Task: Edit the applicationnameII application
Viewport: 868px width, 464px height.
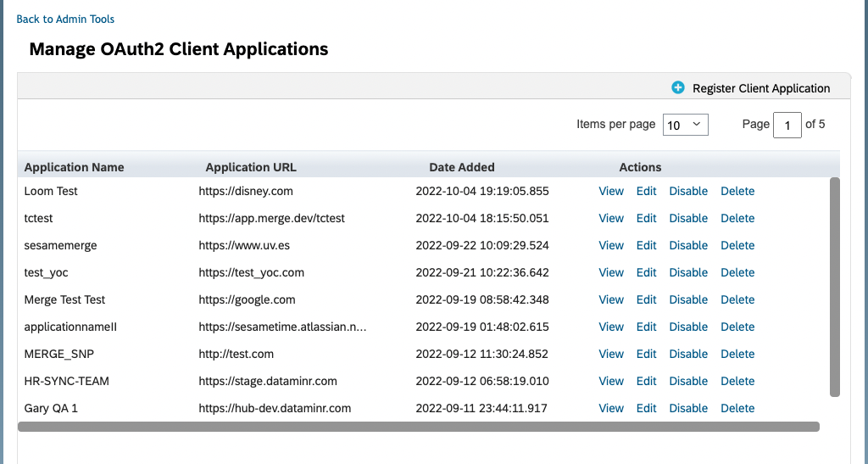Action: [646, 327]
